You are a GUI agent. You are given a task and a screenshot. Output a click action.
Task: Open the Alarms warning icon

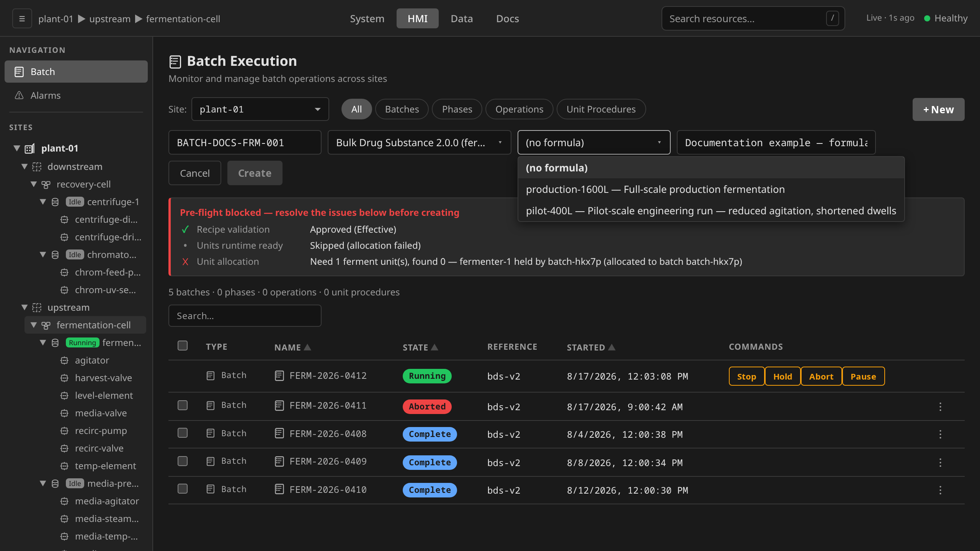19,95
